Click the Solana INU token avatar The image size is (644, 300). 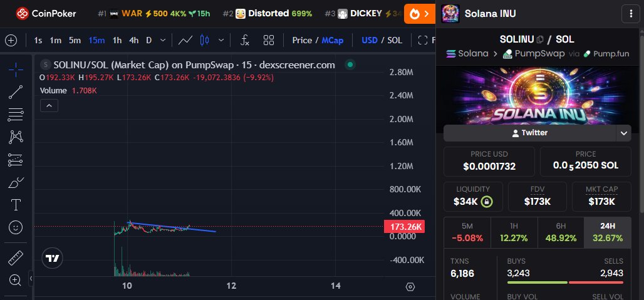450,14
